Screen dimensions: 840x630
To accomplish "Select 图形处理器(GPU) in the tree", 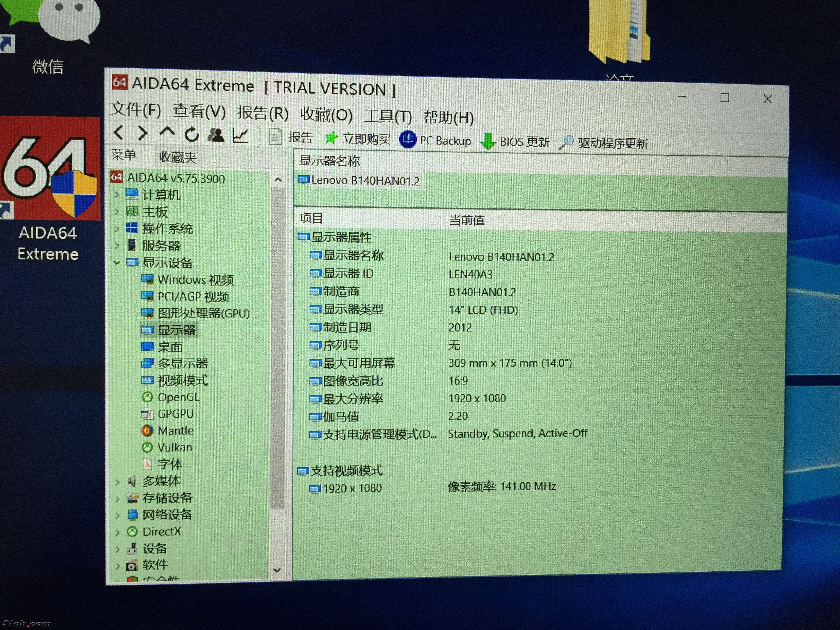I will pyautogui.click(x=196, y=313).
